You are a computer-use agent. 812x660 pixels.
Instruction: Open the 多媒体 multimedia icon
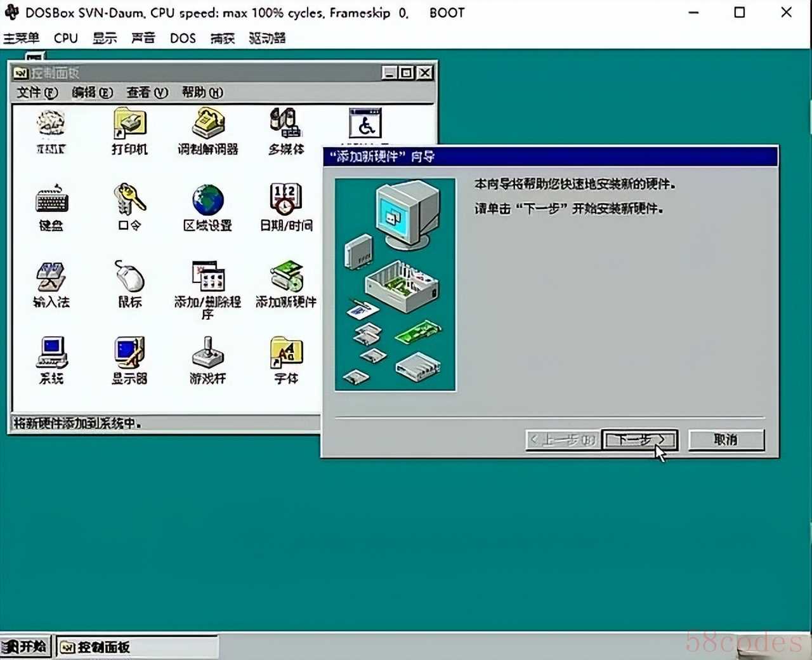point(285,131)
